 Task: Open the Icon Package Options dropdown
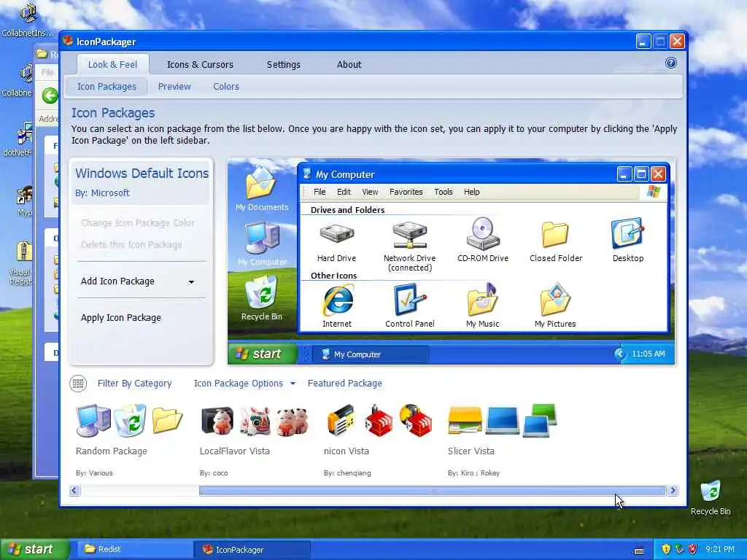244,384
